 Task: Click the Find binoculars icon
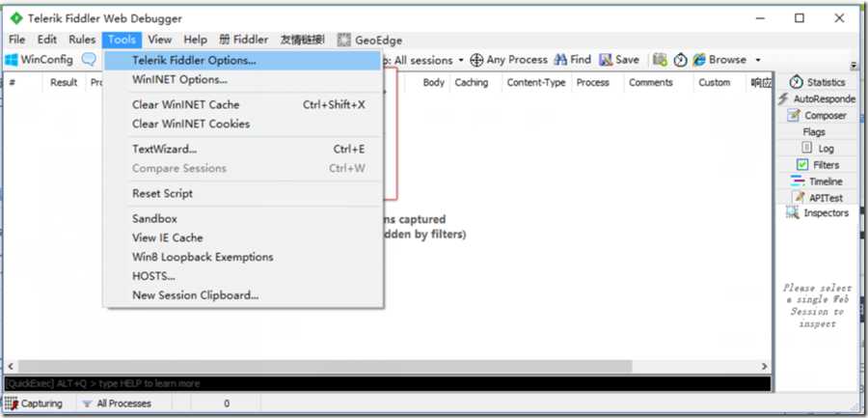[560, 60]
